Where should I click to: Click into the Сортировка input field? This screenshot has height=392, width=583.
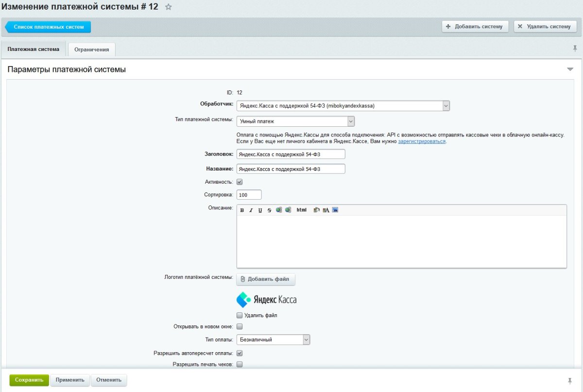tap(249, 195)
